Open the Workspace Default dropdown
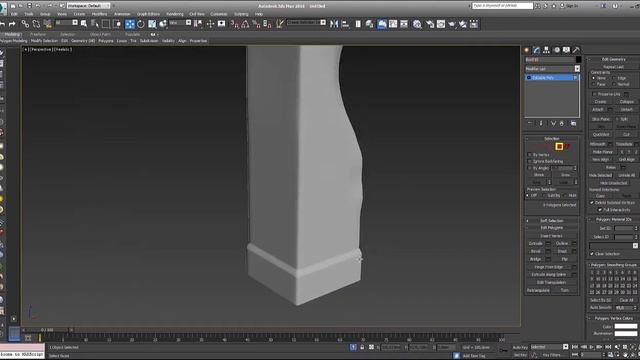This screenshot has height=360, width=640. (x=88, y=6)
